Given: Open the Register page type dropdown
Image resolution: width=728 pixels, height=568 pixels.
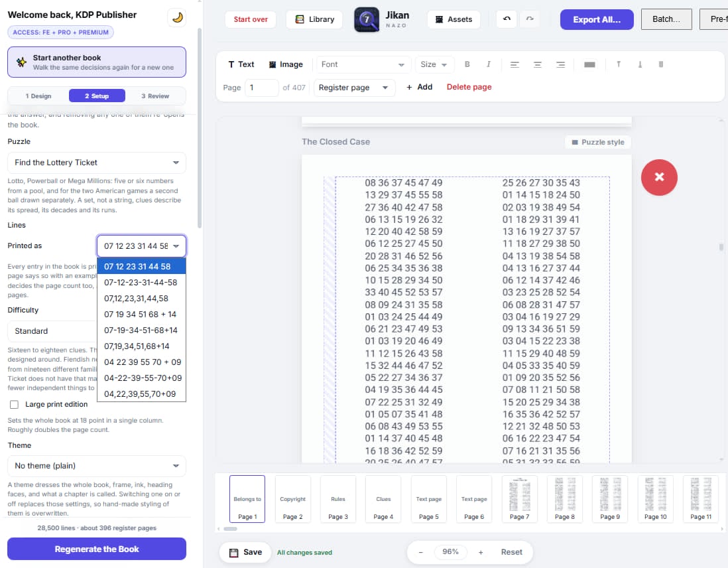Looking at the screenshot, I should (354, 88).
